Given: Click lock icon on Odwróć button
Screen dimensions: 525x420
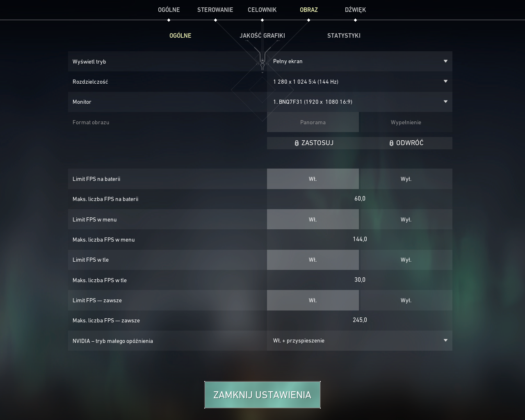Looking at the screenshot, I should coord(391,143).
